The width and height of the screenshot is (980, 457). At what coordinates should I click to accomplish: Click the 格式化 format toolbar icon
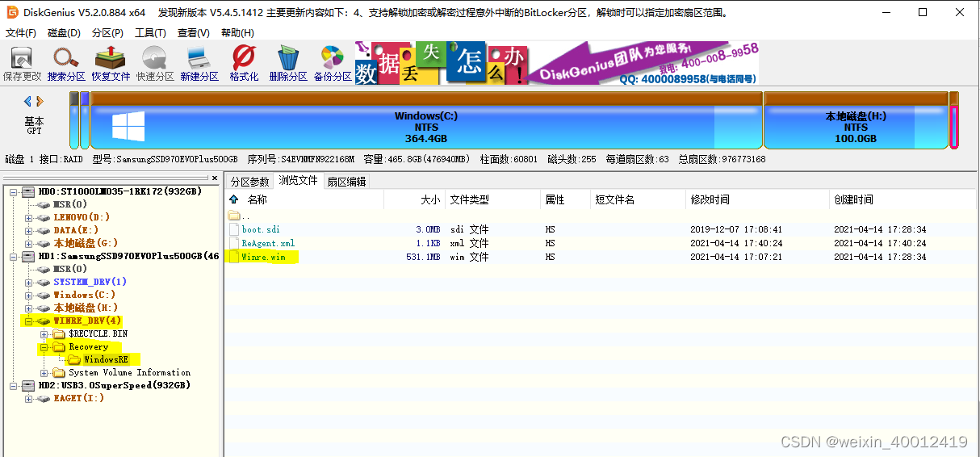[244, 58]
